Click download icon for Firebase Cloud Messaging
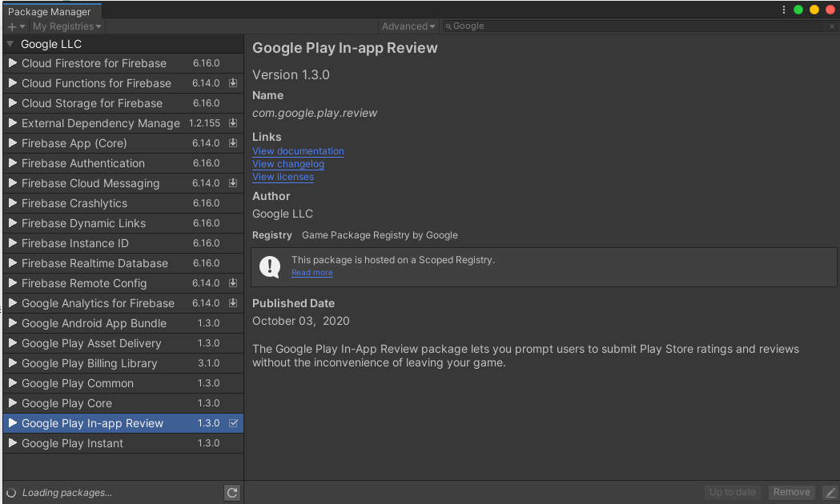Viewport: 840px width, 504px height. tap(233, 183)
